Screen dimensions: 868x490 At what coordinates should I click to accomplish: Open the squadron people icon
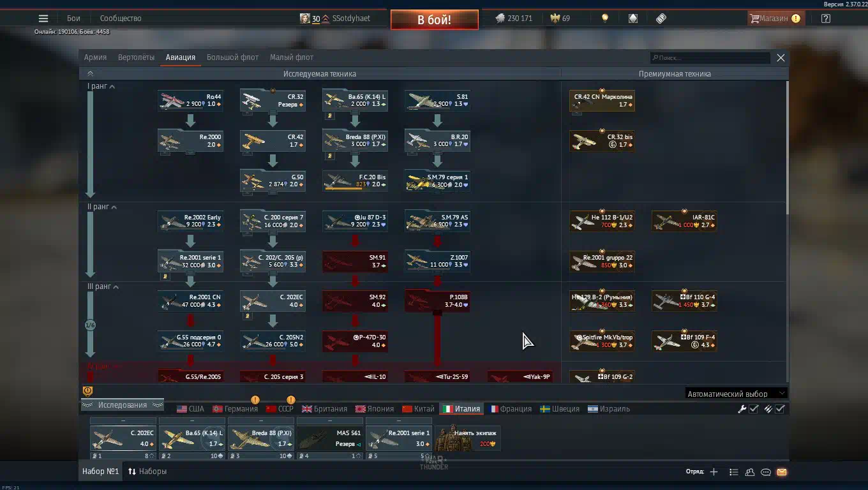pos(750,472)
